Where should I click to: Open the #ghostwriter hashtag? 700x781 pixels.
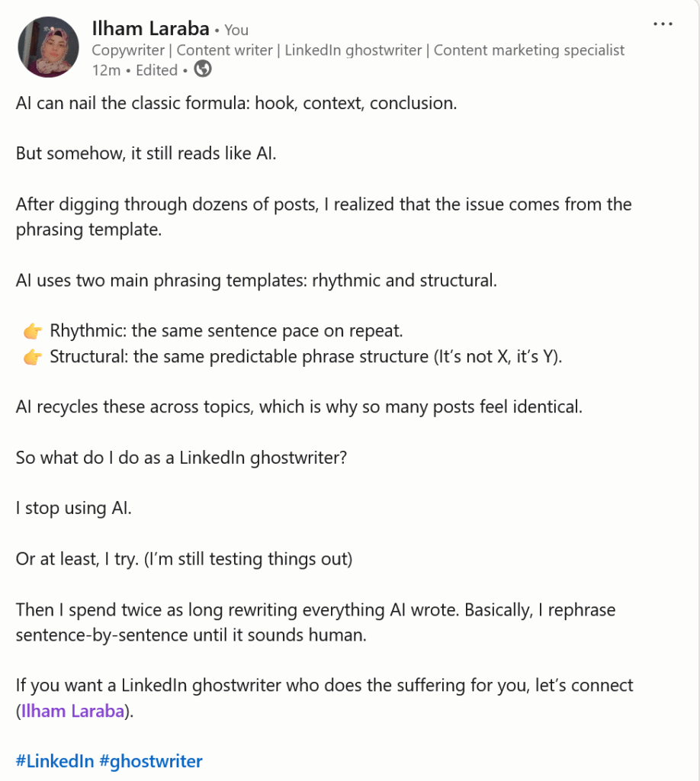[151, 760]
